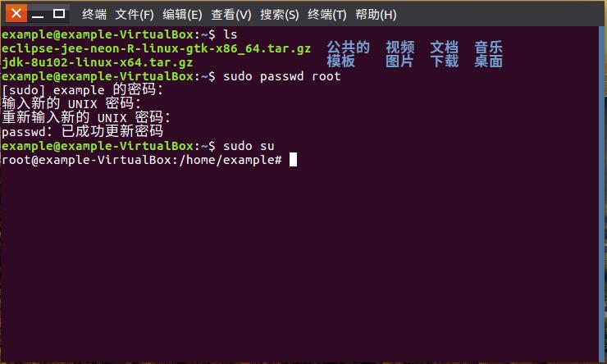Screen dimensions: 607x364
Task: Click the 下载 directory name
Action: (445, 62)
